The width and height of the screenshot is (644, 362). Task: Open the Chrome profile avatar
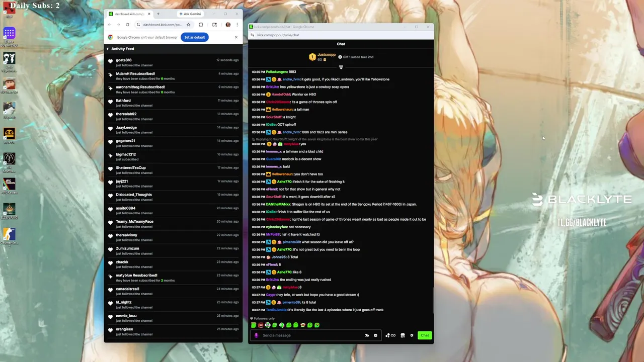point(228,25)
